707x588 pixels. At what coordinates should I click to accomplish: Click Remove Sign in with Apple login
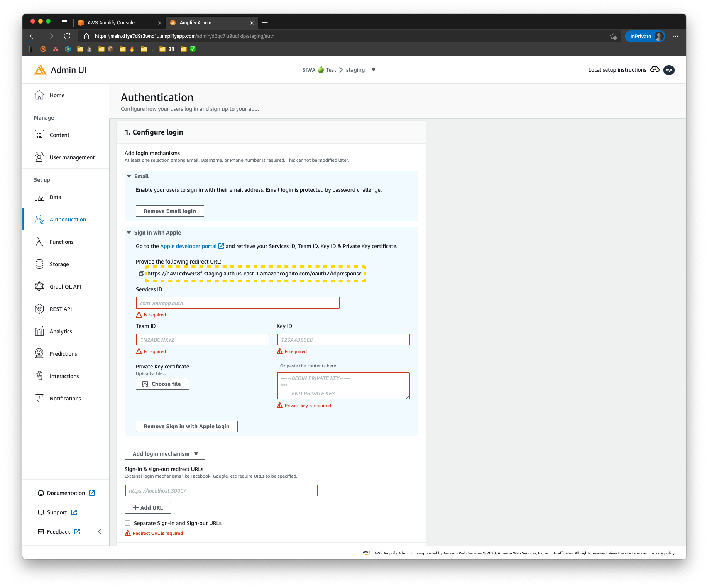point(186,426)
